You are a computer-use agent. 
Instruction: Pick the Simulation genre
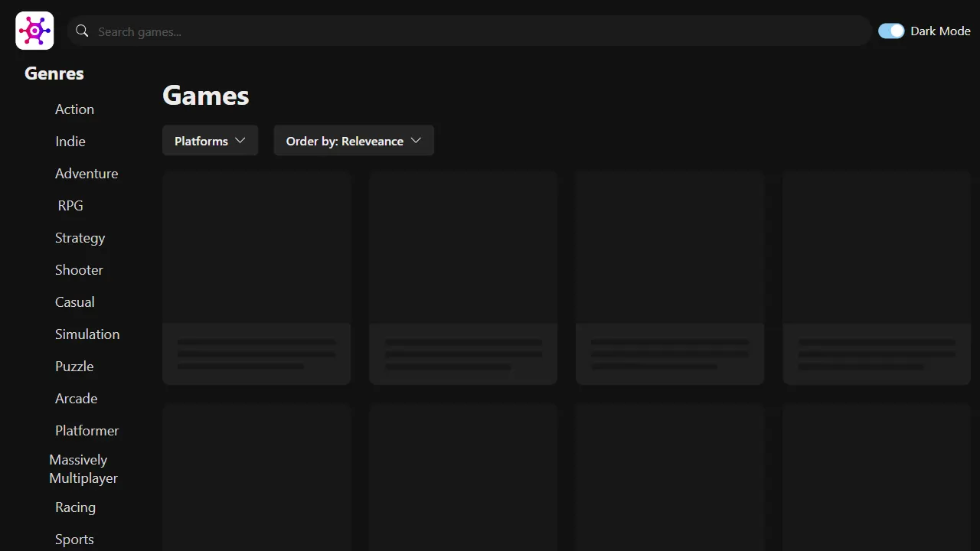tap(87, 334)
